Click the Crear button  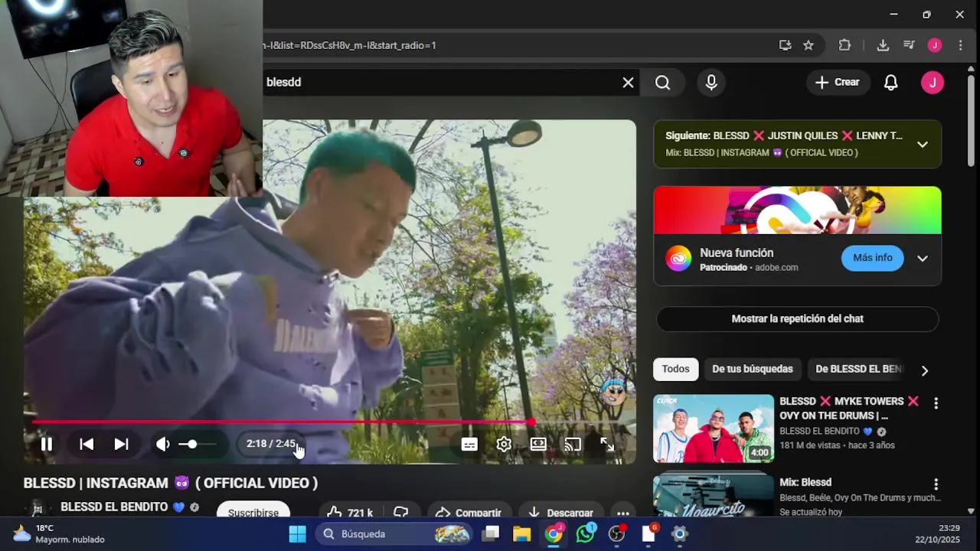[x=838, y=82]
